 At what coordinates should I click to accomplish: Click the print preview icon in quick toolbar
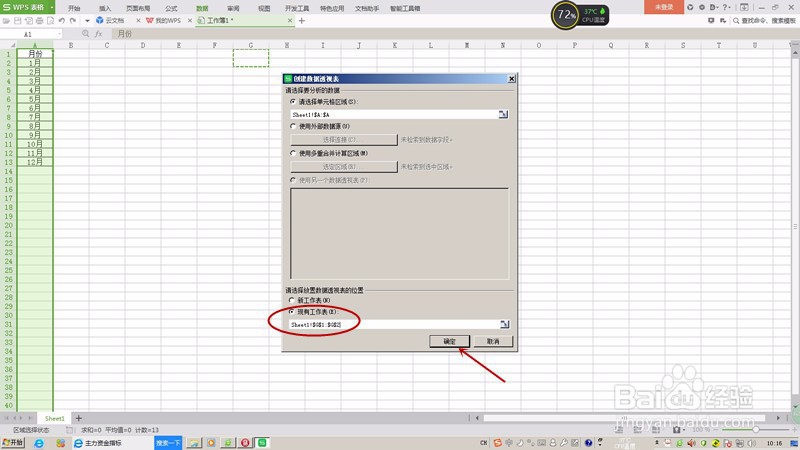(x=50, y=21)
